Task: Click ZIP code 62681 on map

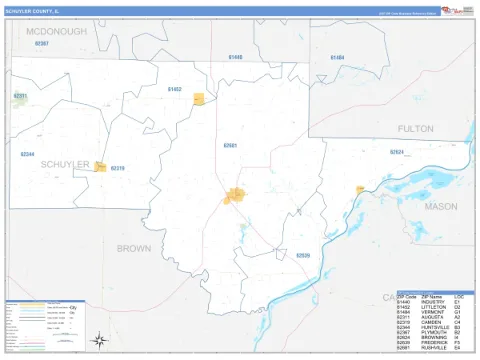Action: pyautogui.click(x=230, y=146)
